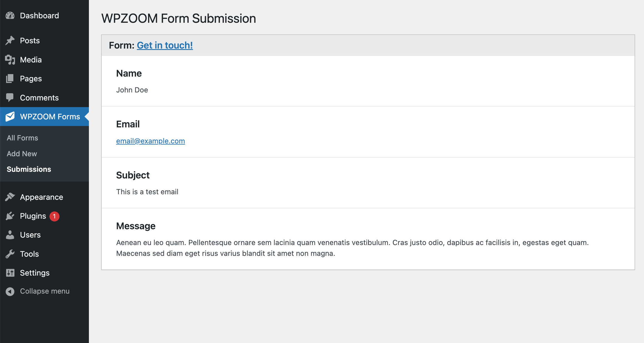
Task: Click the Dashboard gauge icon
Action: click(10, 16)
